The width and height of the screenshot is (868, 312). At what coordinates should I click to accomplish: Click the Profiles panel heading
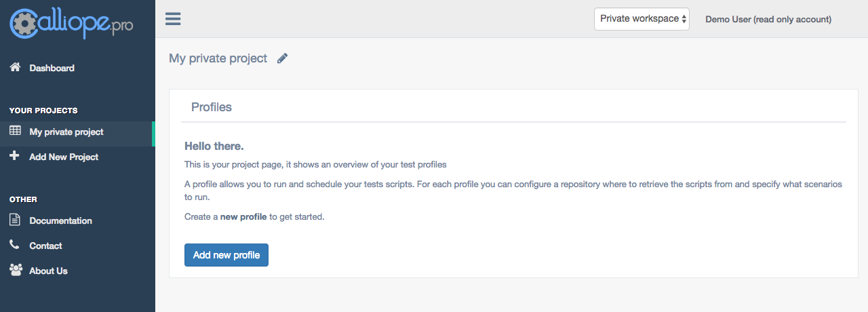[x=212, y=107]
